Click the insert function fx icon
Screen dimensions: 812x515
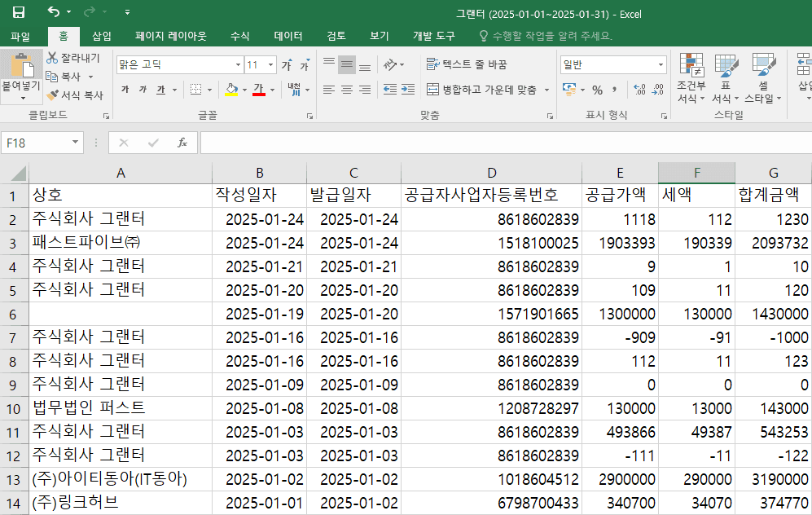click(x=182, y=143)
